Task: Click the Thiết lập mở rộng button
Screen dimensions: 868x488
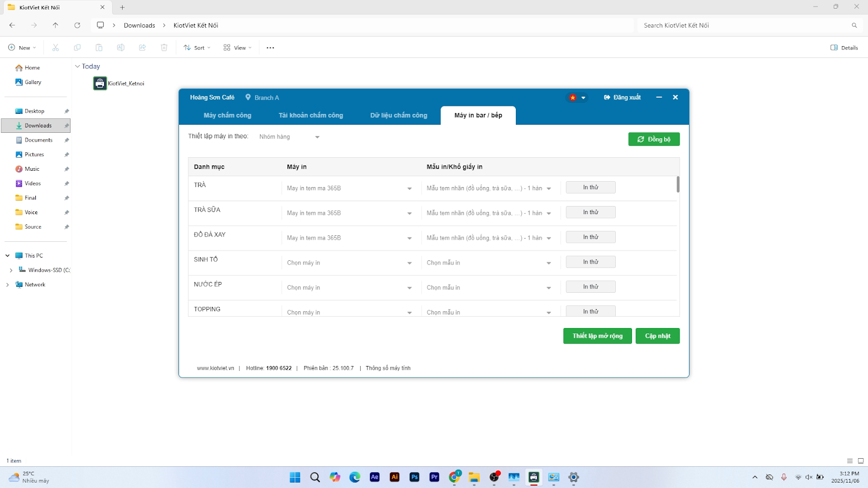Action: [x=597, y=336]
